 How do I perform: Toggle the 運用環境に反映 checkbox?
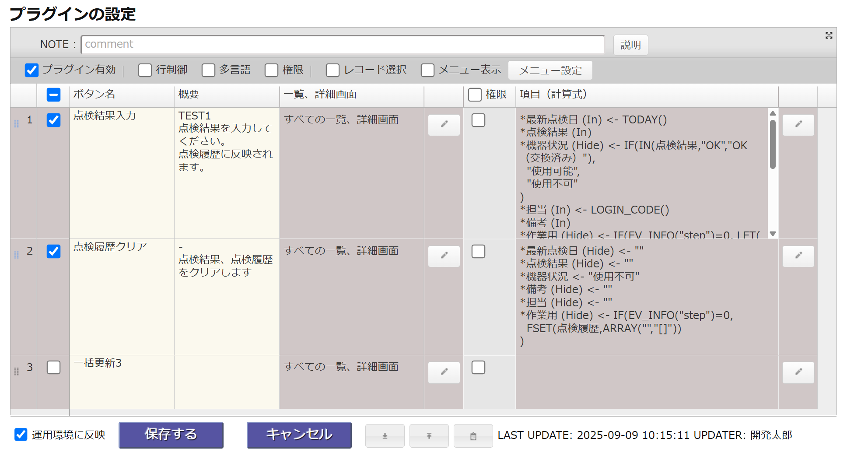tap(21, 435)
